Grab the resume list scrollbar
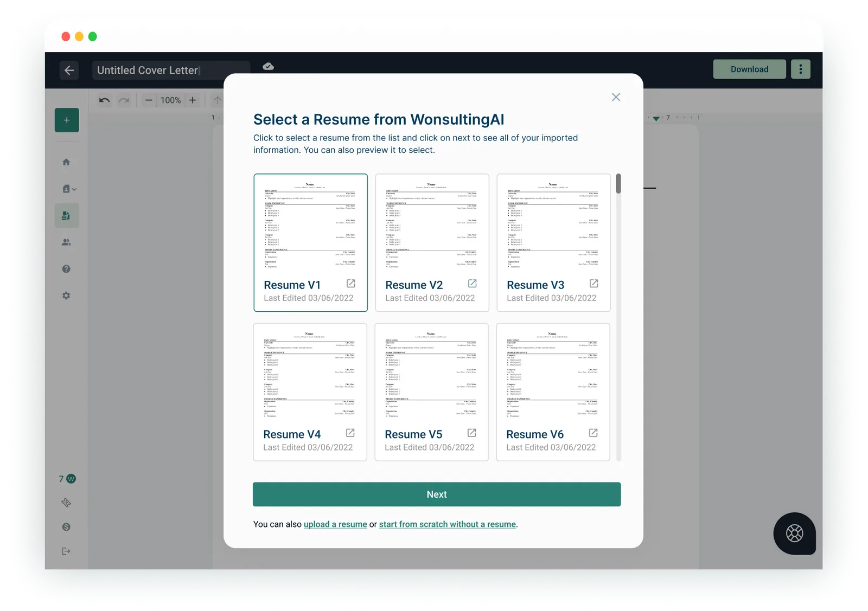This screenshot has height=611, width=868. pyautogui.click(x=618, y=184)
